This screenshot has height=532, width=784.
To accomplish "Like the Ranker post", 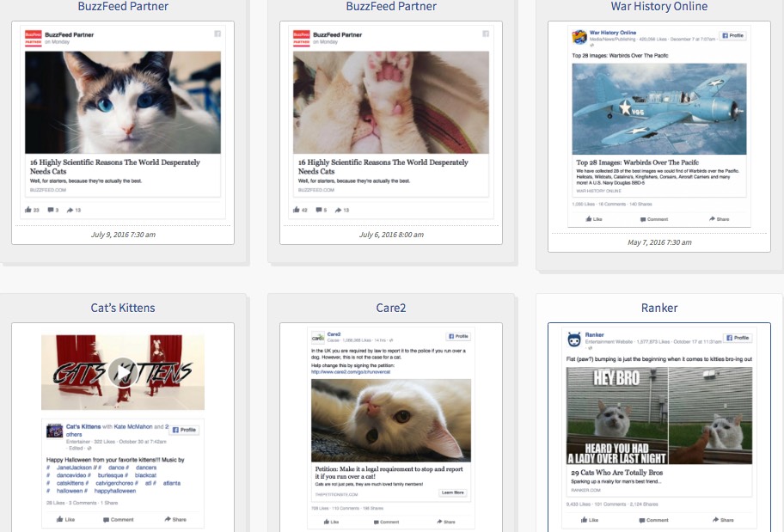I will [x=590, y=520].
